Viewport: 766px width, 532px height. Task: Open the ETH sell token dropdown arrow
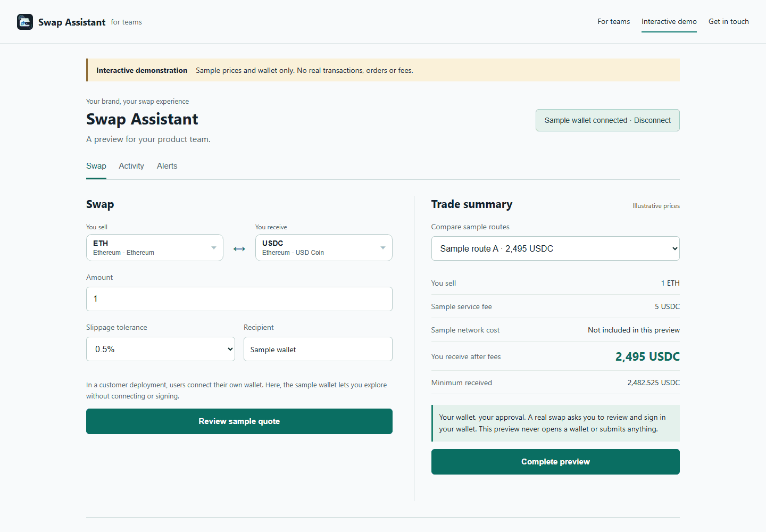pyautogui.click(x=214, y=248)
